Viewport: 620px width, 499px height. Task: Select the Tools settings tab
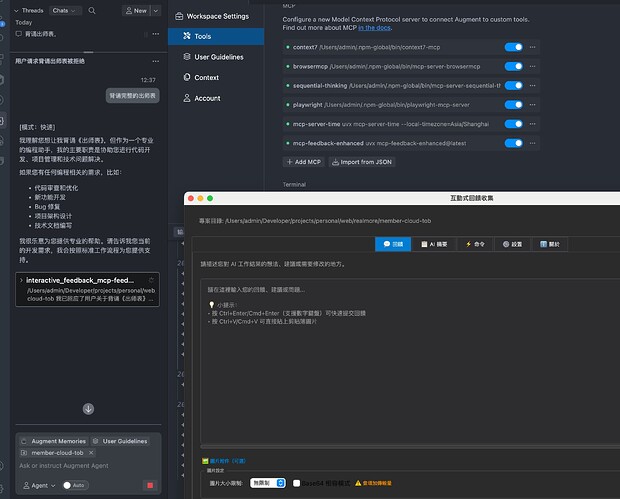(x=216, y=36)
